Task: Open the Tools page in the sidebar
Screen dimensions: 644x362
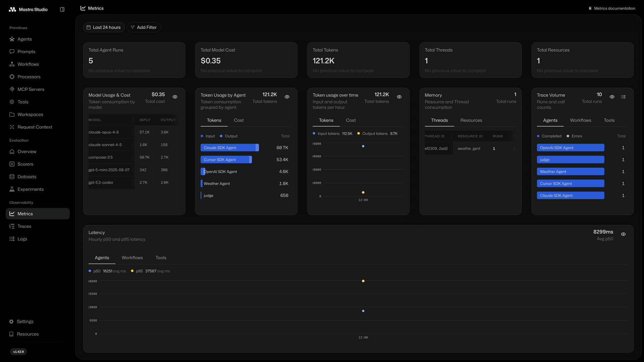Action: click(38, 102)
